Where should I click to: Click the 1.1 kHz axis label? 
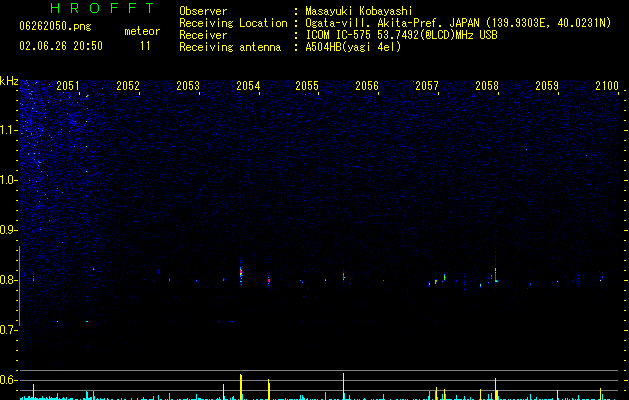click(9, 130)
